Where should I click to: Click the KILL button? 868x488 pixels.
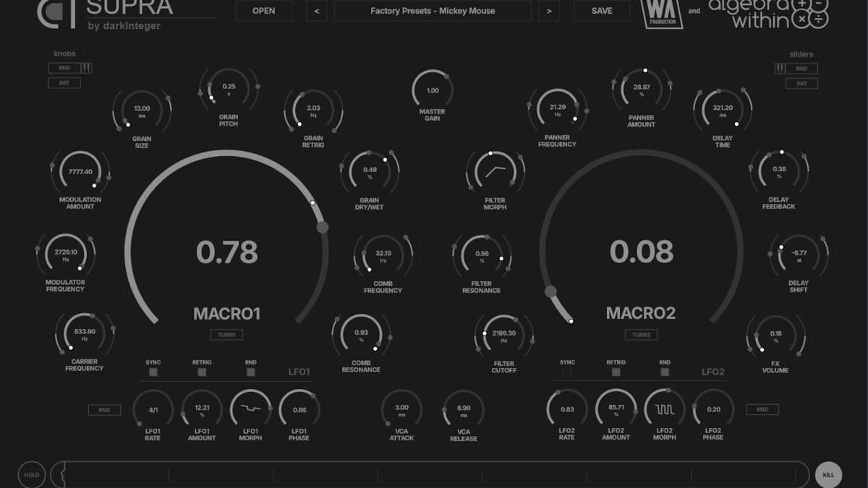point(829,475)
